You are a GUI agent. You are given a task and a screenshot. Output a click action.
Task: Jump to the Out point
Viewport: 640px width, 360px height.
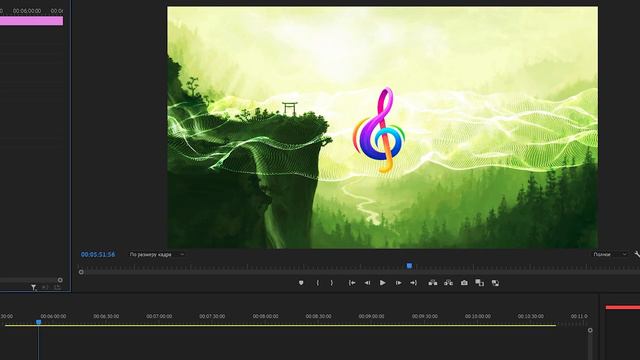[413, 283]
